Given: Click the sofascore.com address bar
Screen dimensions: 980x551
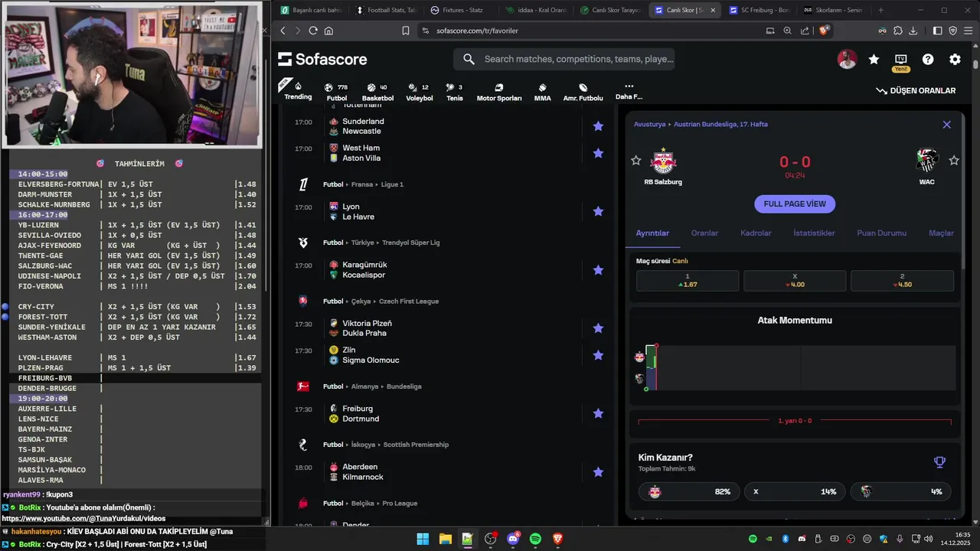Looking at the screenshot, I should [x=590, y=31].
